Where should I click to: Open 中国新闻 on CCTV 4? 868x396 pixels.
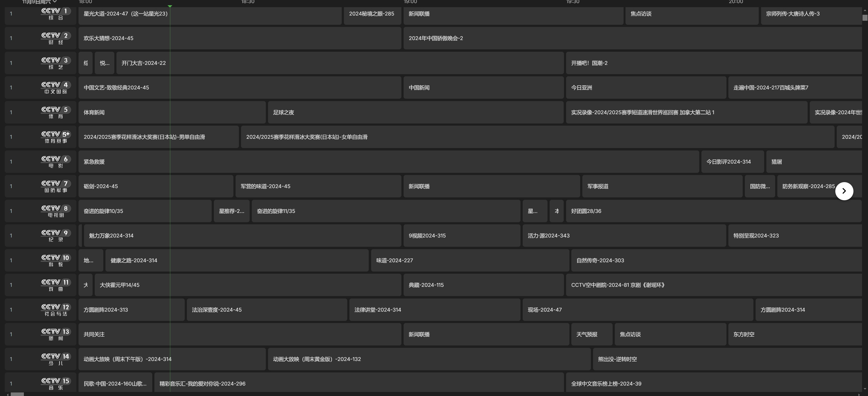tap(484, 87)
